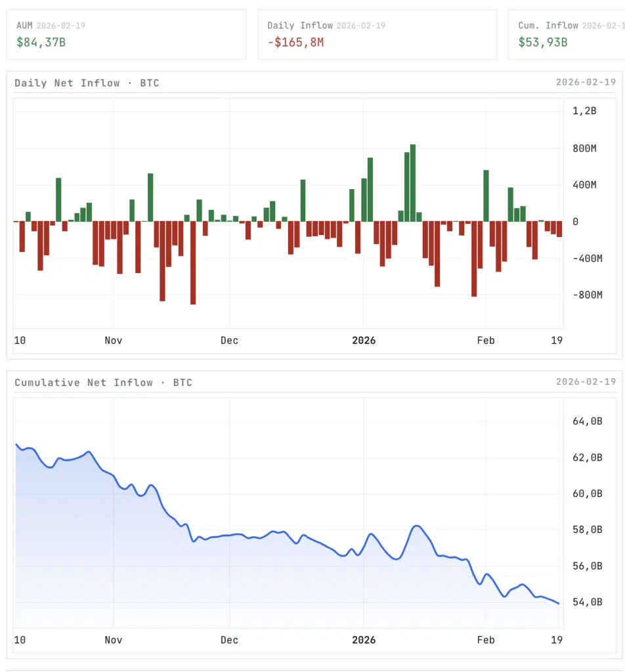Select the Dec label on the bar chart

pos(229,341)
